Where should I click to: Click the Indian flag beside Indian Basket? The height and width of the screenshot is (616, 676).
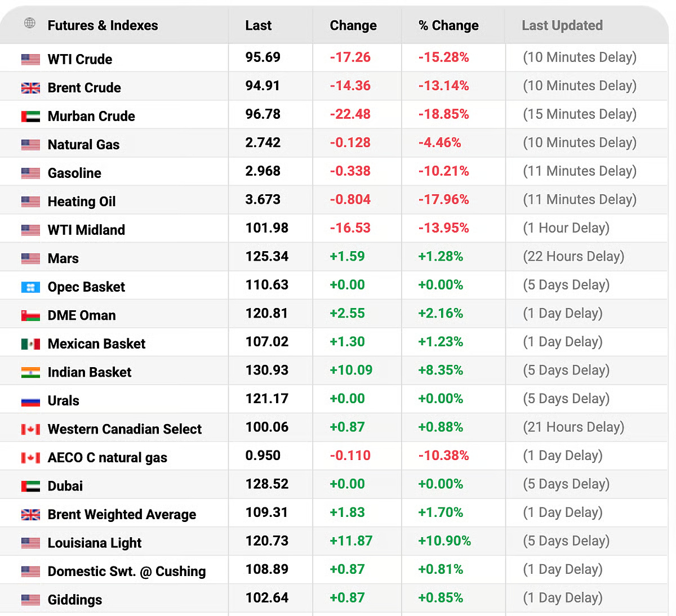pos(30,372)
